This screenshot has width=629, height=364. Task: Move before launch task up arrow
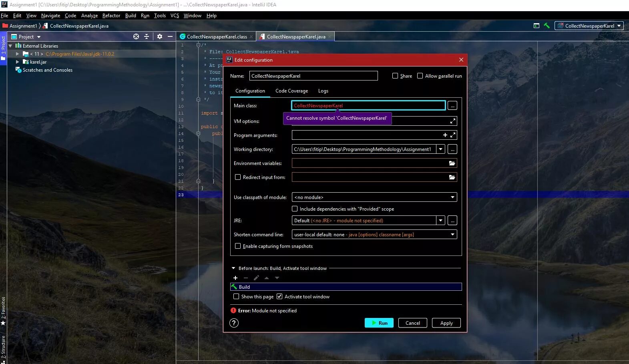coord(267,278)
